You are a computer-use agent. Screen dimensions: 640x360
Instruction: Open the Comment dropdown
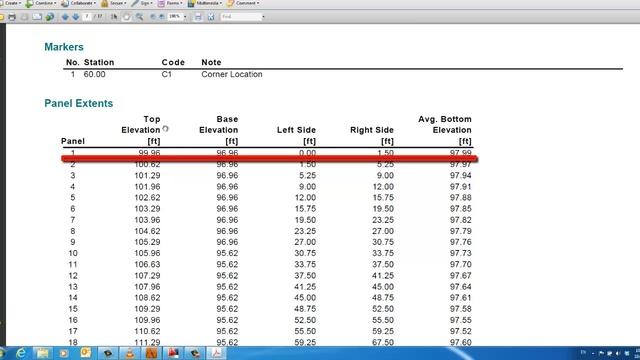(x=243, y=3)
